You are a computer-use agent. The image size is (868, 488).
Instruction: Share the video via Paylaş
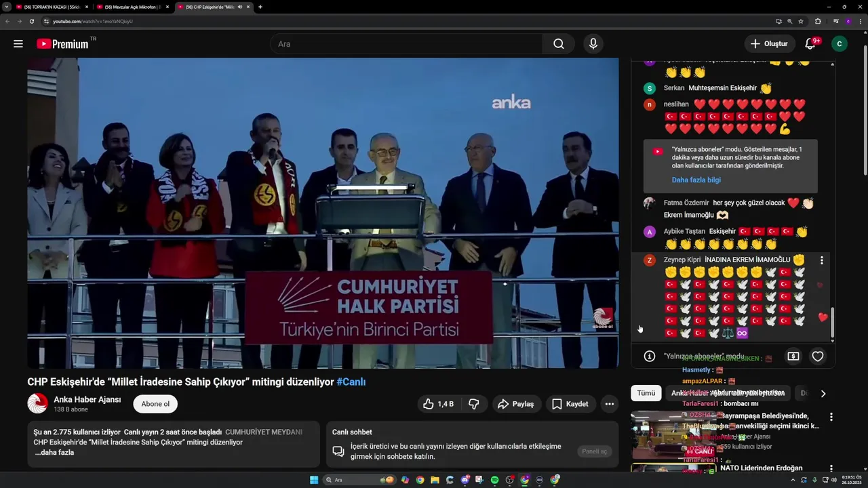pyautogui.click(x=516, y=404)
